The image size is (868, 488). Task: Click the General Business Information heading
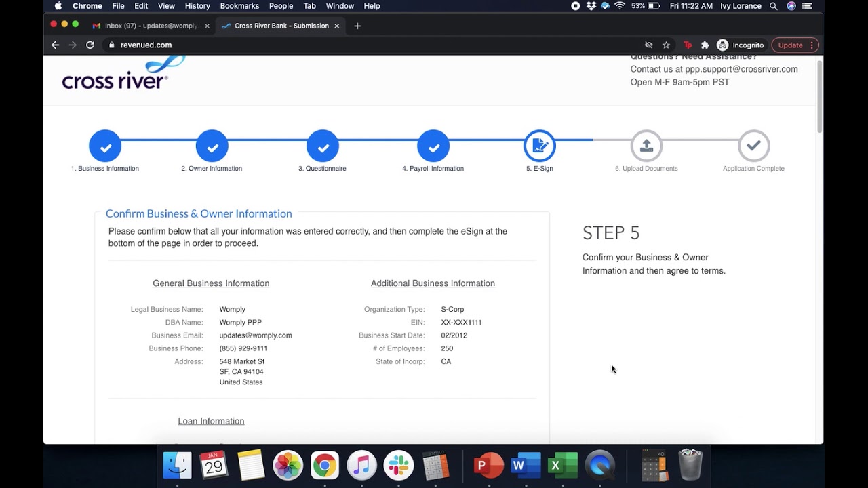(211, 283)
